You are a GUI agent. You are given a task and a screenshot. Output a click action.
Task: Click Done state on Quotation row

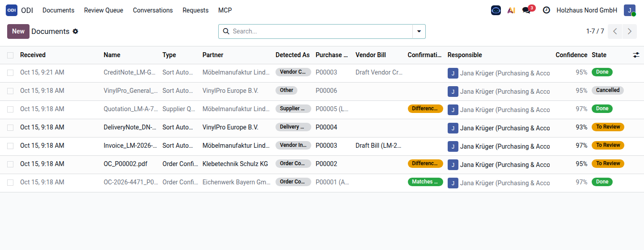(x=602, y=108)
